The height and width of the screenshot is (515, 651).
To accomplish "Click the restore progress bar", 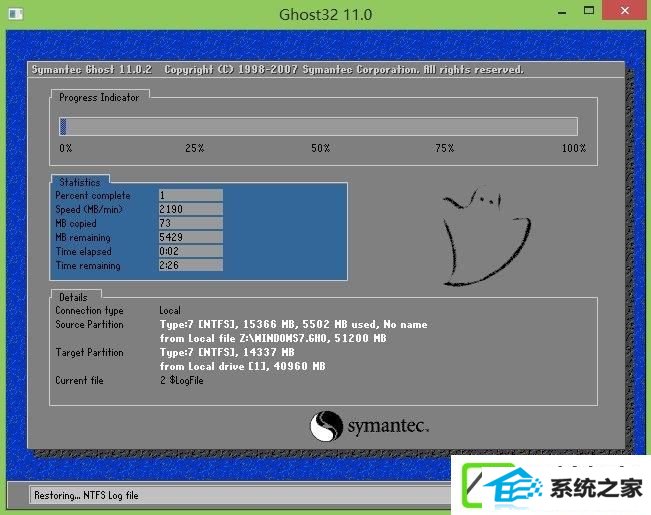I will click(318, 126).
